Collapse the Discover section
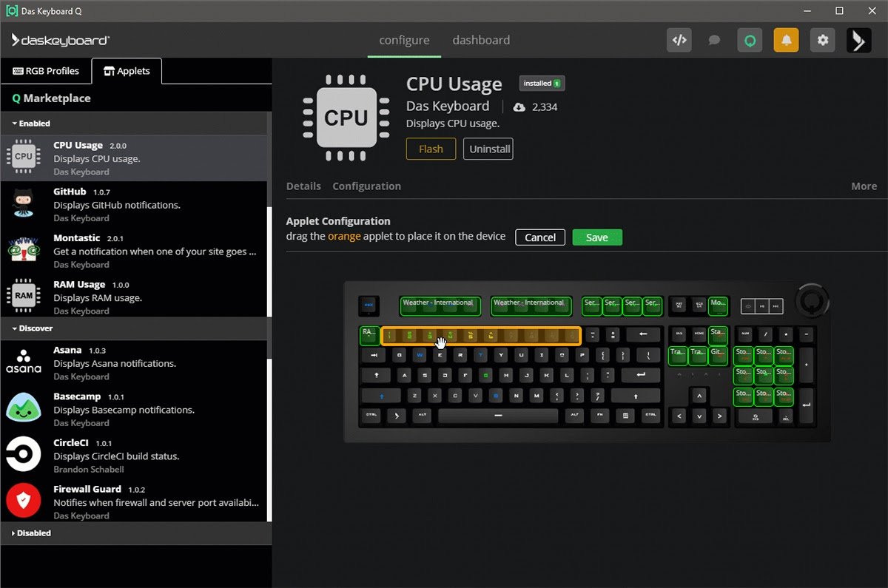The height and width of the screenshot is (588, 888). point(33,328)
